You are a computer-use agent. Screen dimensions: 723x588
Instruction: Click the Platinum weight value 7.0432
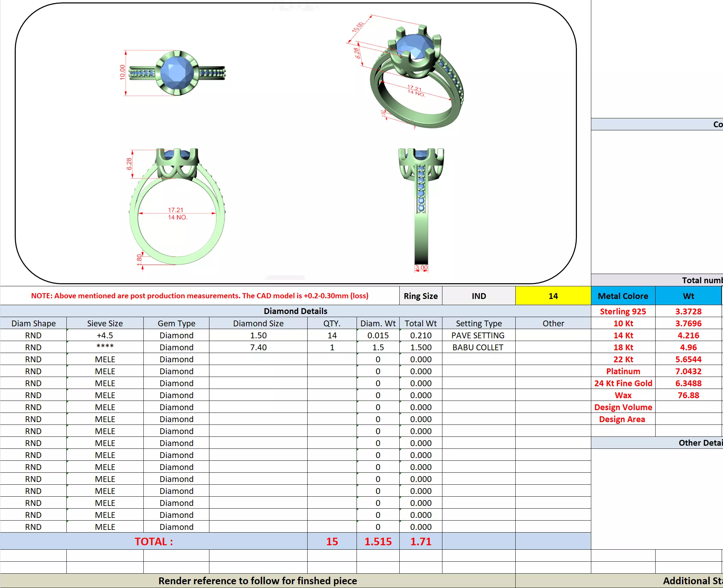[x=688, y=371]
